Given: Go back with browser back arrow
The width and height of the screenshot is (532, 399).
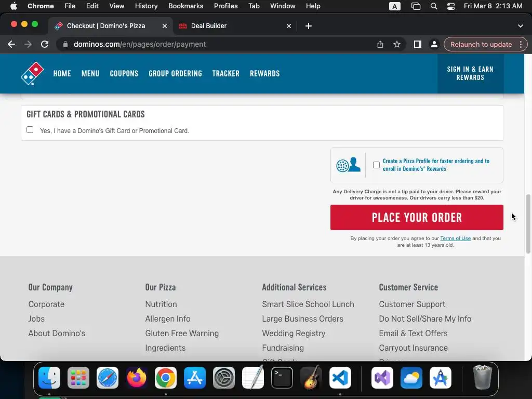Looking at the screenshot, I should point(11,45).
